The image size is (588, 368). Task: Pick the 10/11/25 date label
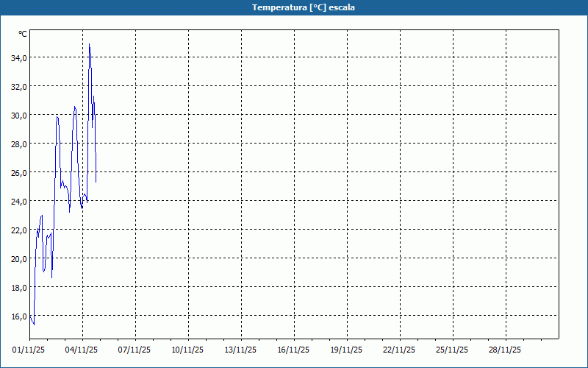(188, 350)
